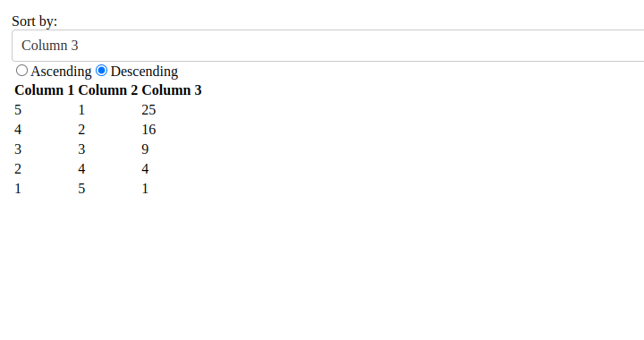The height and width of the screenshot is (340, 644).
Task: Click the Ascending label text
Action: click(x=61, y=72)
